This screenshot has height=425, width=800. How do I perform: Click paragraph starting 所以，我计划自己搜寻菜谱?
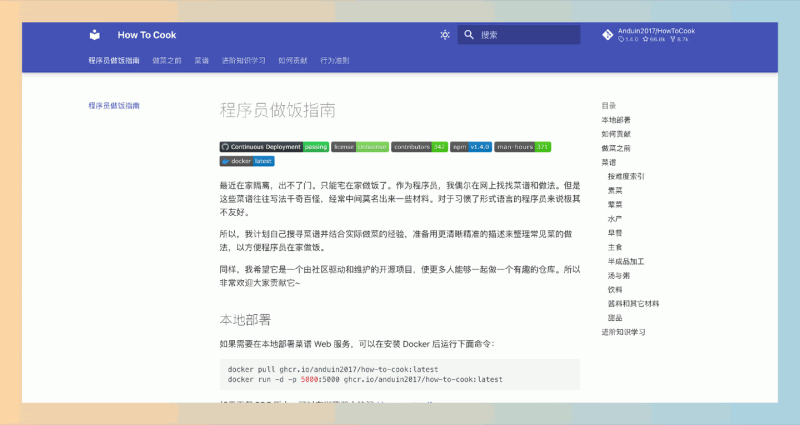[396, 241]
